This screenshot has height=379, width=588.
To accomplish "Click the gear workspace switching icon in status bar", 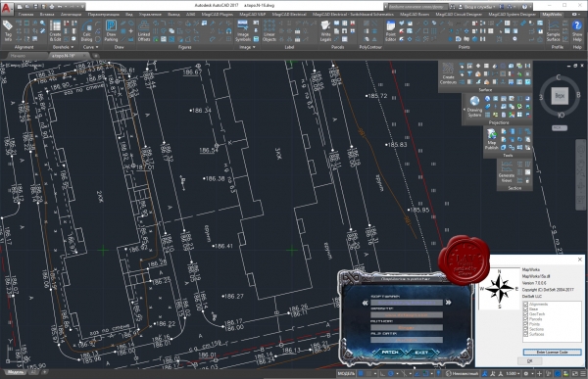I will click(526, 374).
